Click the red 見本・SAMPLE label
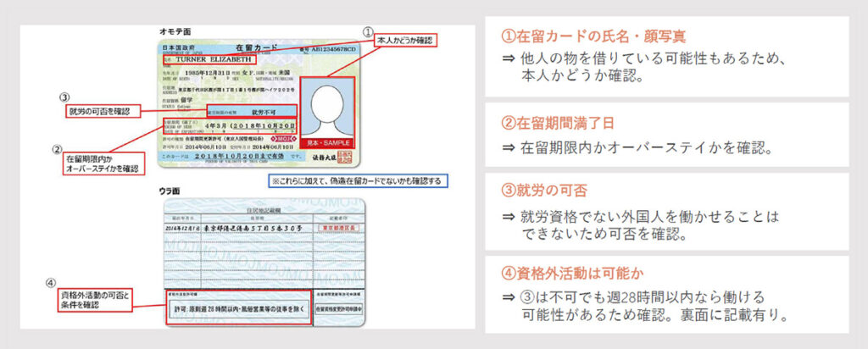This screenshot has height=349, width=868. click(324, 141)
